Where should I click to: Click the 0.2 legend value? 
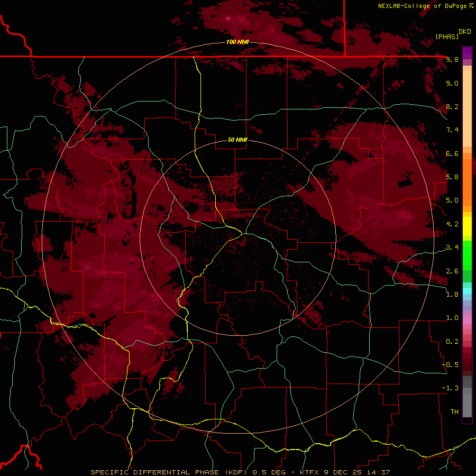[452, 342]
